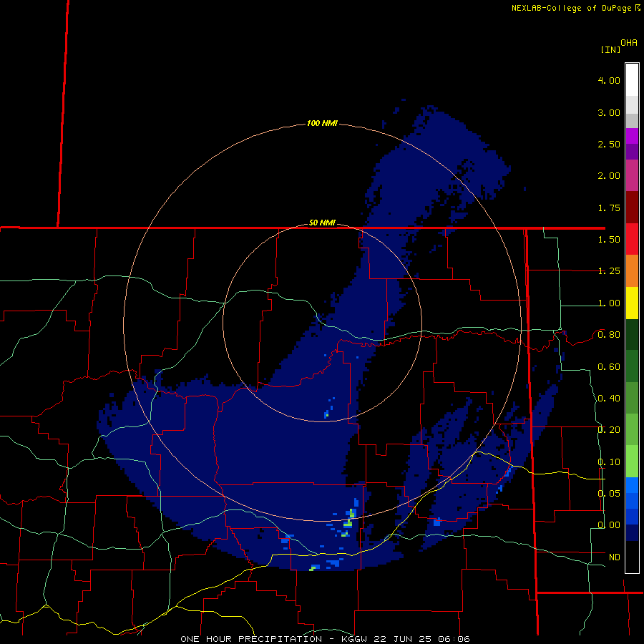Click the NEXLAB-College of DuPage credit text
The image size is (644, 644).
pyautogui.click(x=572, y=8)
